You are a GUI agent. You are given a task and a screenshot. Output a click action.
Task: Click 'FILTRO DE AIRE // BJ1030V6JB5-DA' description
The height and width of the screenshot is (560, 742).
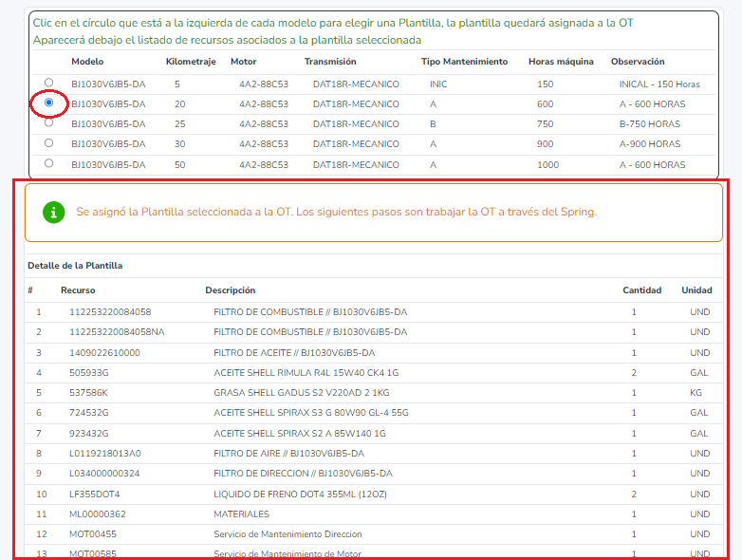point(289,454)
